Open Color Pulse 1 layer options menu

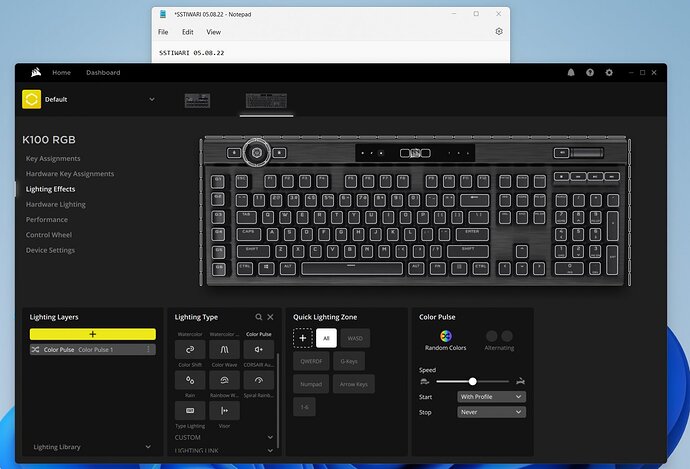pos(148,349)
